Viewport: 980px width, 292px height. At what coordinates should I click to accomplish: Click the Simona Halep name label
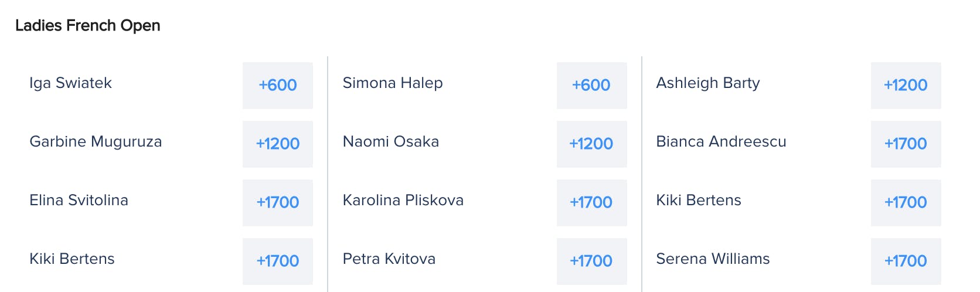393,83
